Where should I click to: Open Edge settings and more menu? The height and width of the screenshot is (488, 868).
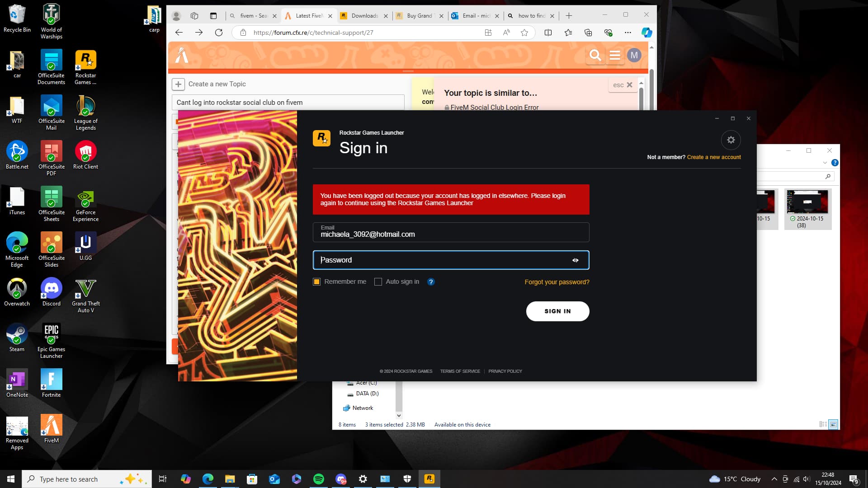coord(627,33)
